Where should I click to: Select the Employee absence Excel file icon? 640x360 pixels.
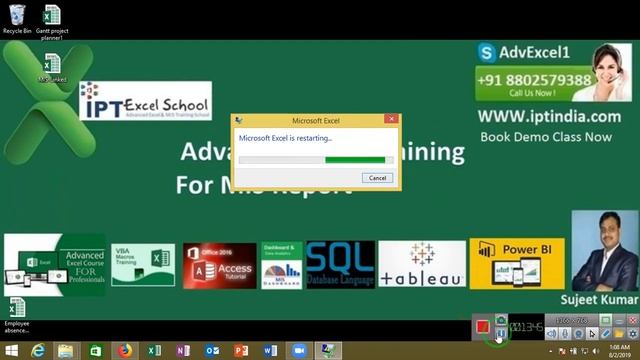coord(17,316)
